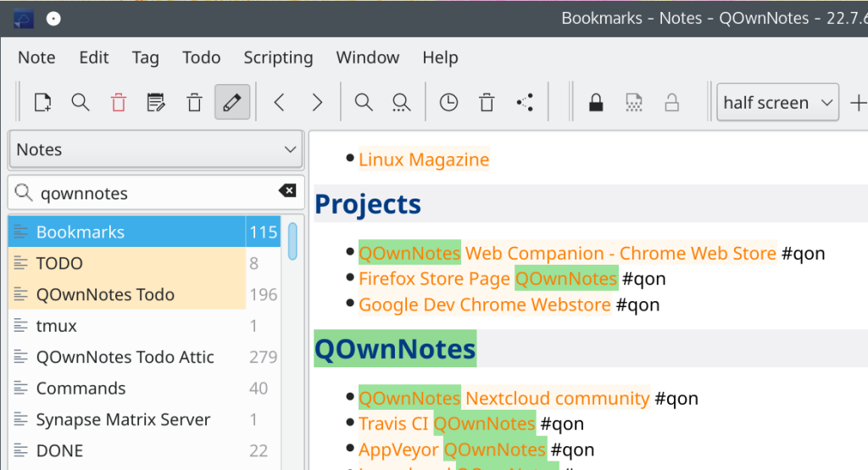Open the Linux Magazine link
Screen dimensions: 868x470
pyautogui.click(x=424, y=159)
